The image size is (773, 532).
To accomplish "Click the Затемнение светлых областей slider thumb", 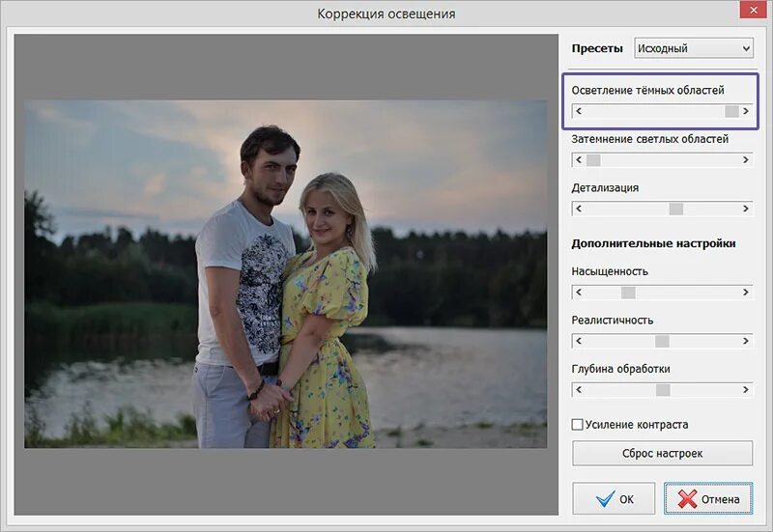I will point(593,160).
